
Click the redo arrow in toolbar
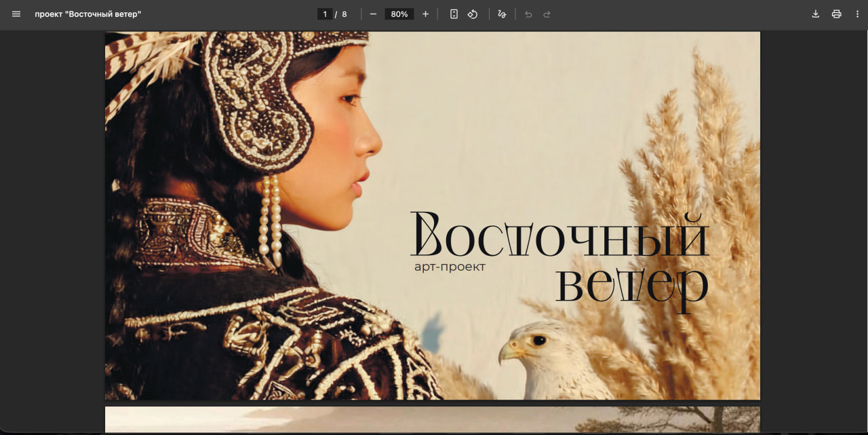coord(547,14)
